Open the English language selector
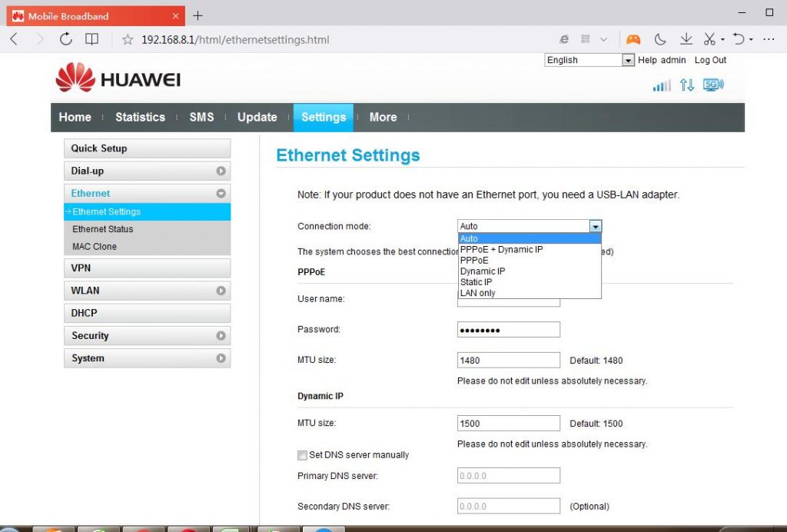 coord(589,60)
